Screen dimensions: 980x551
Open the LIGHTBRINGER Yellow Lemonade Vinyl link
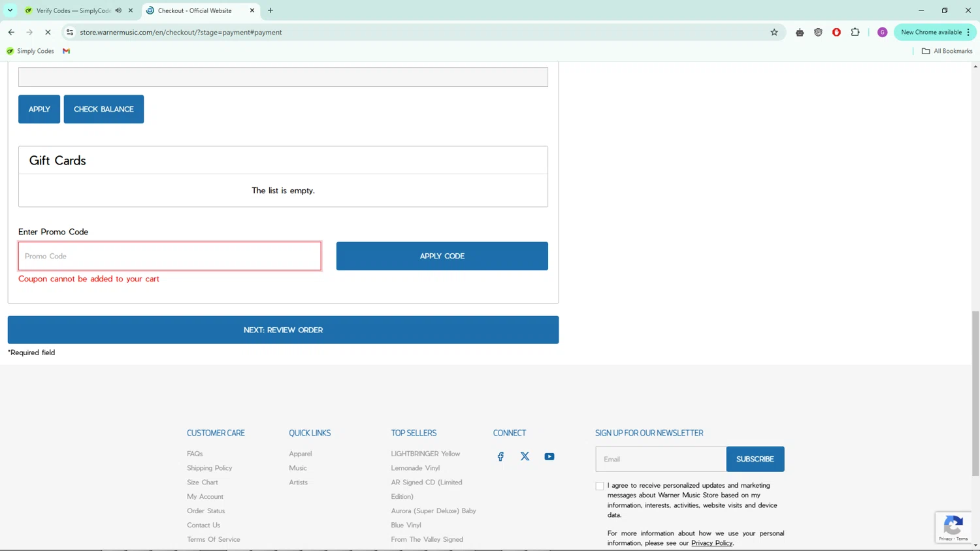click(426, 461)
